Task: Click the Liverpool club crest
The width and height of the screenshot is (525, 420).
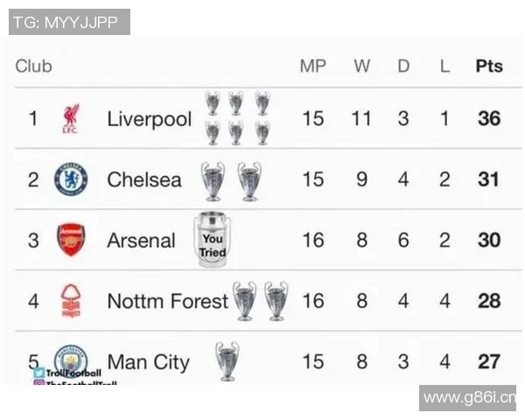Action: (x=71, y=118)
